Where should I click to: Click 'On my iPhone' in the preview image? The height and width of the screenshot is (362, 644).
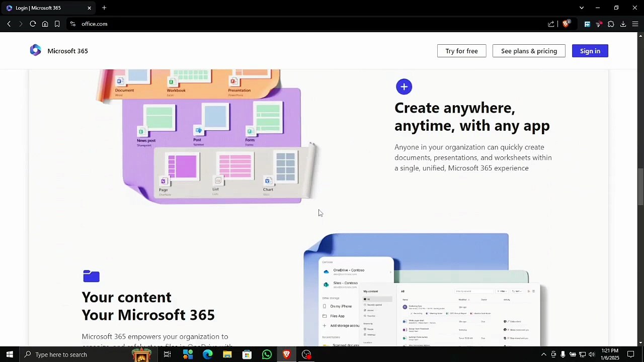(x=341, y=306)
